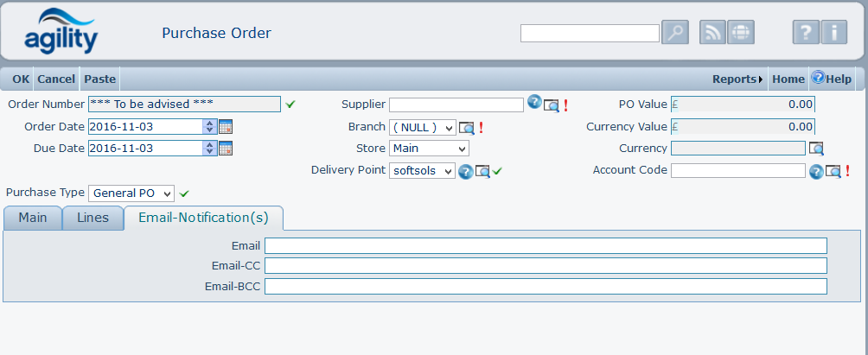Switch to the Main tab
This screenshot has height=355, width=868.
[x=33, y=218]
